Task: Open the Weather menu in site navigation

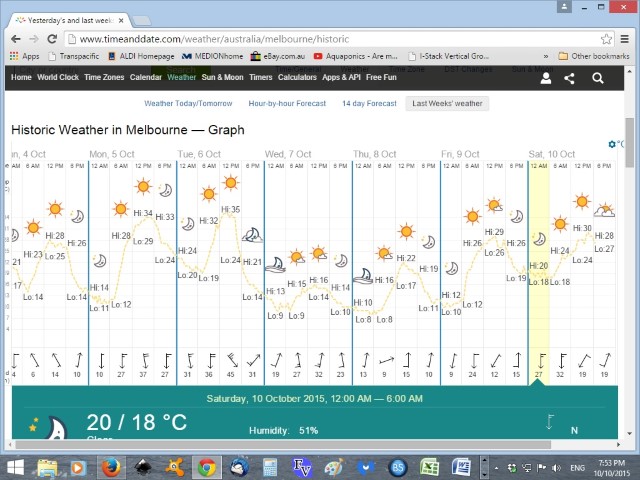Action: pos(182,77)
